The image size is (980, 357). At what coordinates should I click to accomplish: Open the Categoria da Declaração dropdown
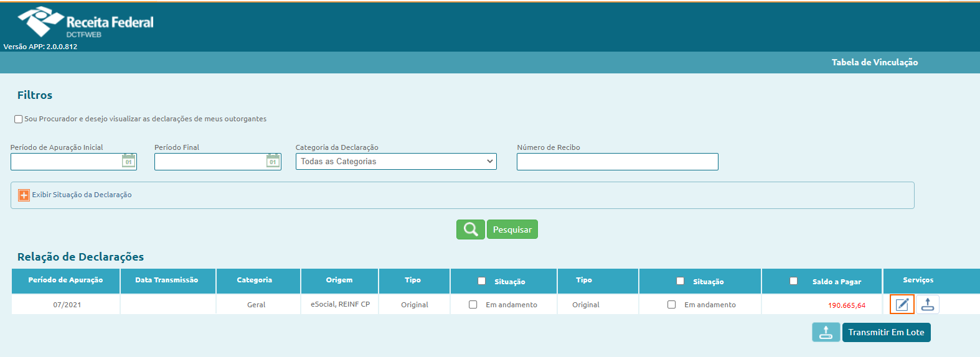tap(396, 162)
